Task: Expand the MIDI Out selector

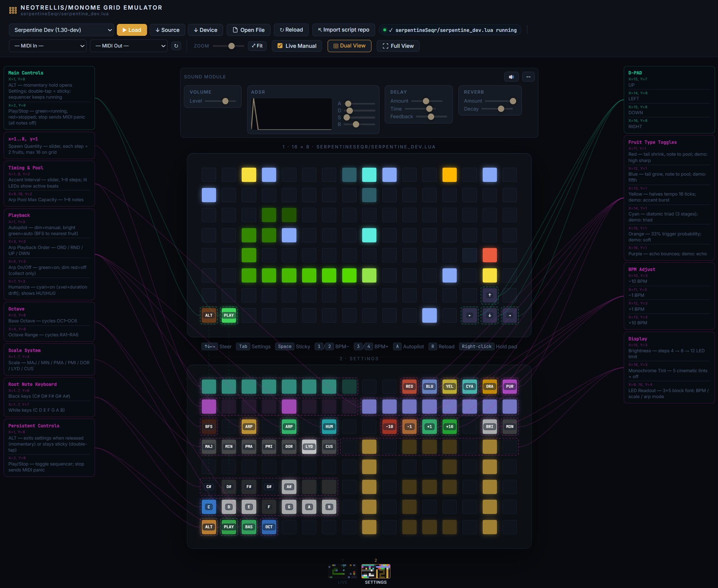Action: (x=129, y=46)
